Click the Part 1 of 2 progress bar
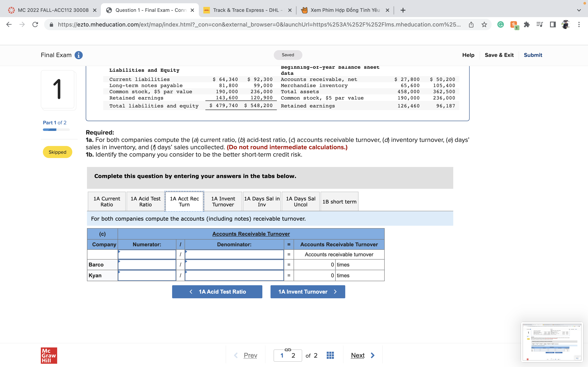The width and height of the screenshot is (588, 367). pos(56,130)
